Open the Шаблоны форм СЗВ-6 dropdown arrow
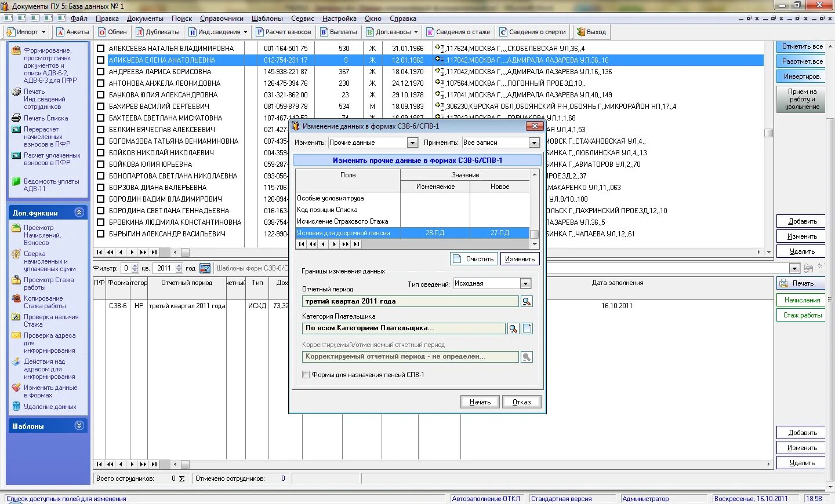Screen dimensions: 835x504 pos(794,268)
